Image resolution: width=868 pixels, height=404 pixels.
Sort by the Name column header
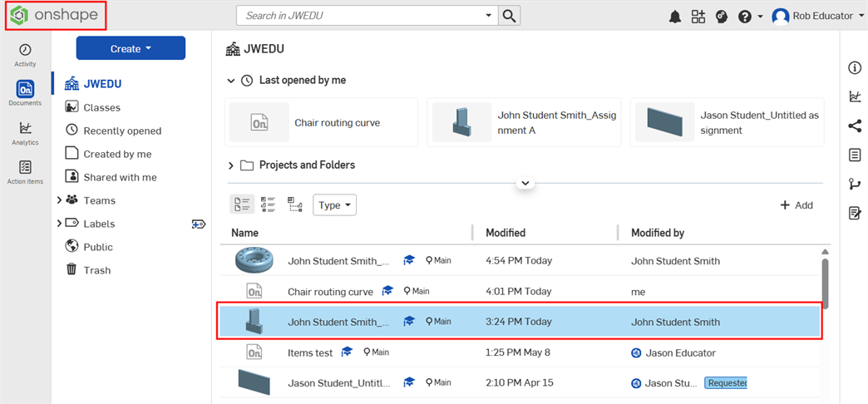(244, 233)
